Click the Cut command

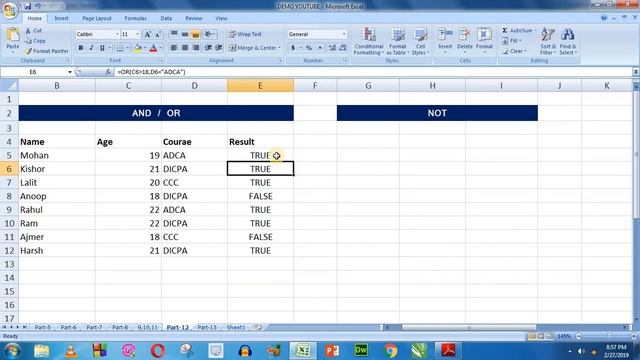pos(33,31)
